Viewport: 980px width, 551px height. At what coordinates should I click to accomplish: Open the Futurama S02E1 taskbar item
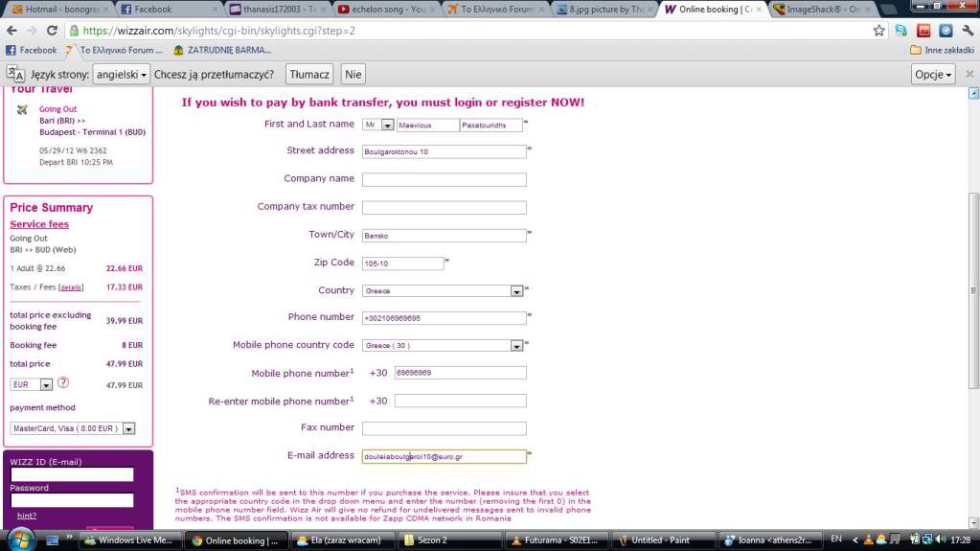[x=557, y=540]
